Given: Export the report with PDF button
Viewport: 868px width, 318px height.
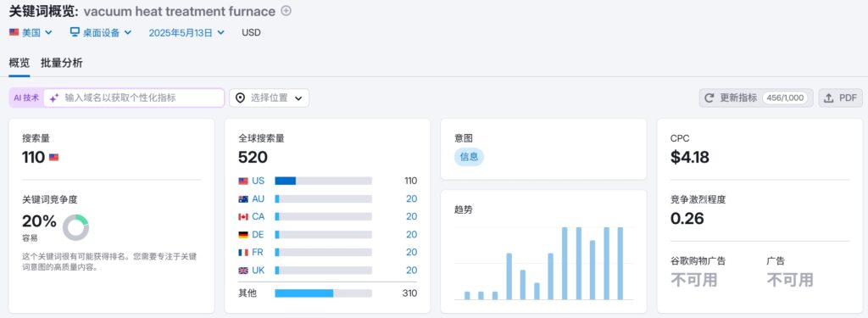Looking at the screenshot, I should click(x=840, y=98).
